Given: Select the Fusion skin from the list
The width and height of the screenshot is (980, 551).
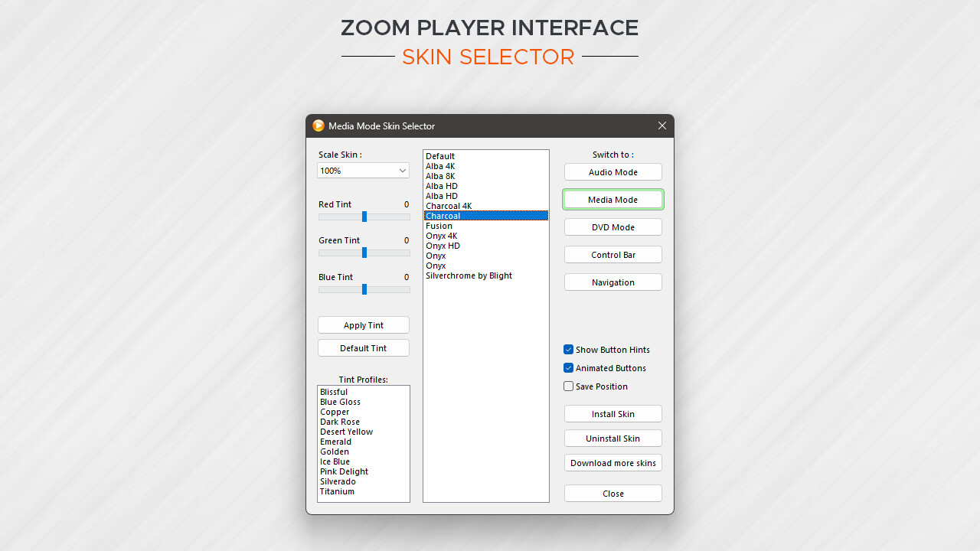Looking at the screenshot, I should click(439, 225).
